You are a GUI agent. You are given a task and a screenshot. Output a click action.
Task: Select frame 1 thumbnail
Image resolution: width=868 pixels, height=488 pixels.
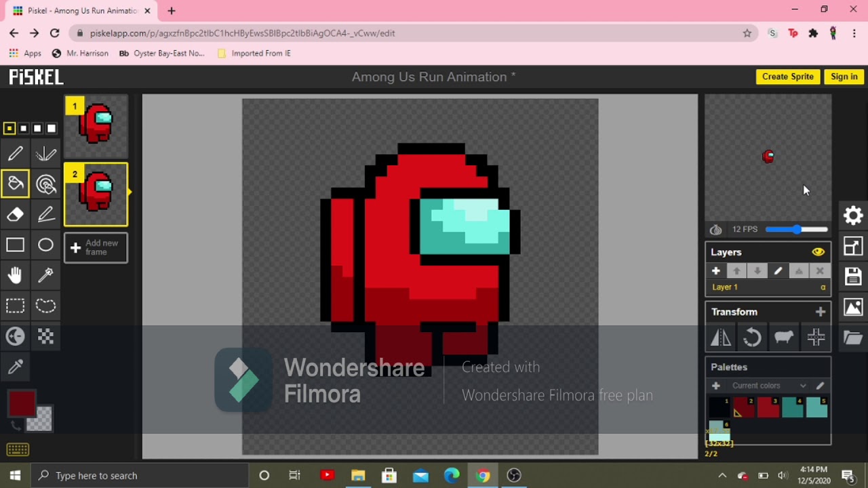[96, 127]
